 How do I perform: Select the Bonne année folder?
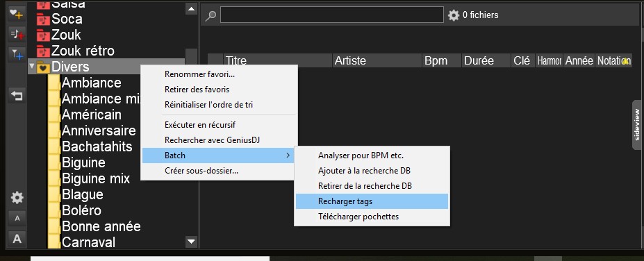coord(101,226)
